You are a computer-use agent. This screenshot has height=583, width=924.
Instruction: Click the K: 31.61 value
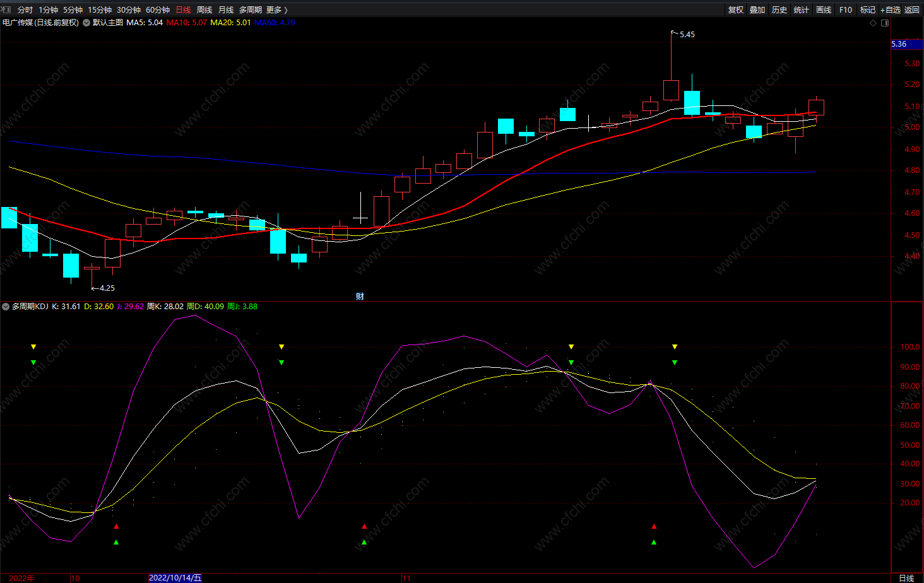tap(66, 307)
